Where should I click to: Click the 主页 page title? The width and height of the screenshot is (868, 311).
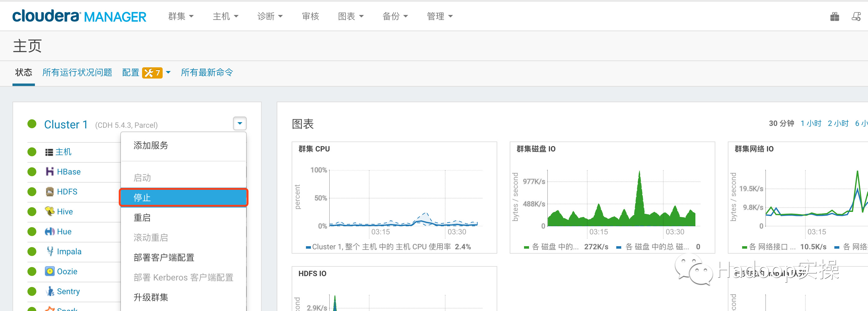tap(27, 46)
